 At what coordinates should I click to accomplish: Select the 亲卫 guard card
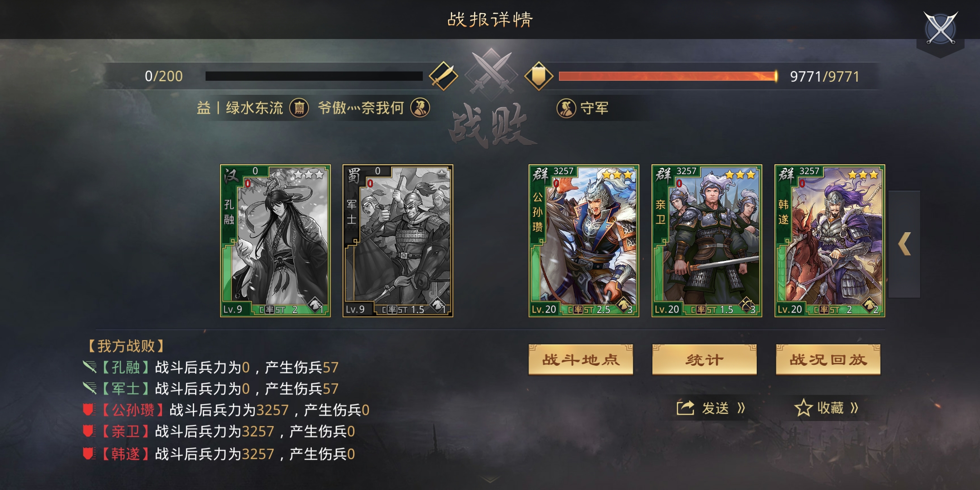click(x=707, y=240)
